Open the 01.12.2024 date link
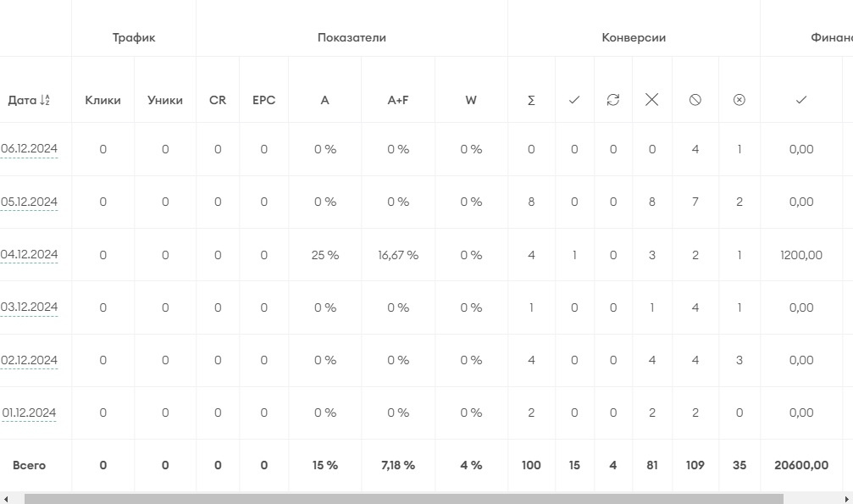This screenshot has width=853, height=504. 29,413
